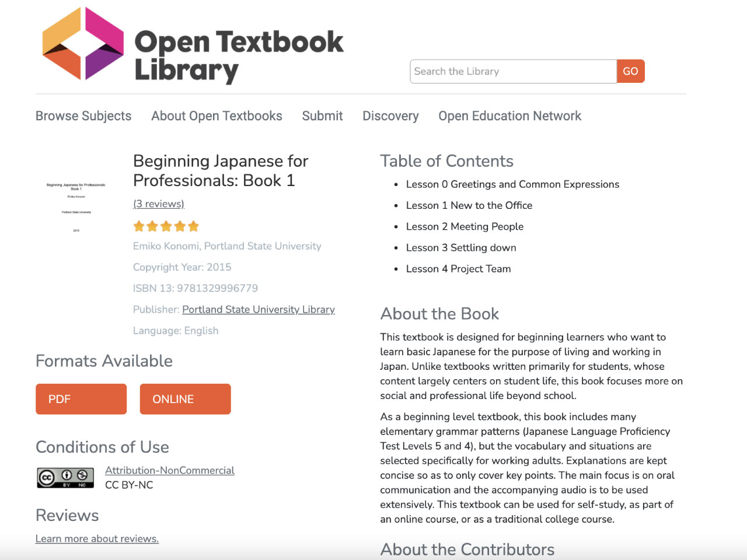Click Lesson 0 Greetings and Common Expressions
The height and width of the screenshot is (560, 747).
click(x=512, y=184)
